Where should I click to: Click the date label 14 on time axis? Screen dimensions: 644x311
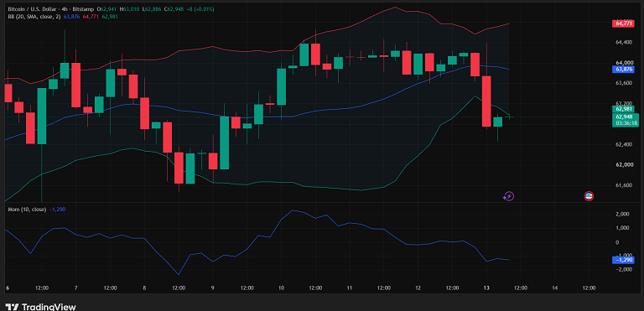554,288
